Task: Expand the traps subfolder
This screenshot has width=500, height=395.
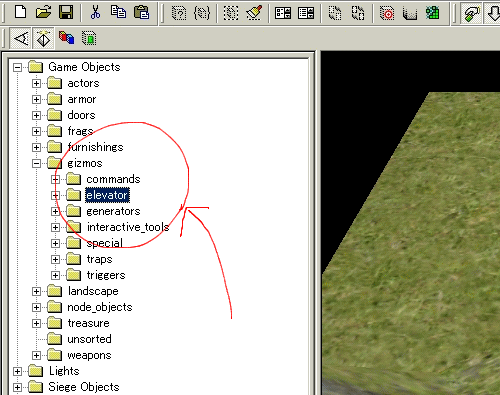Action: pyautogui.click(x=55, y=259)
